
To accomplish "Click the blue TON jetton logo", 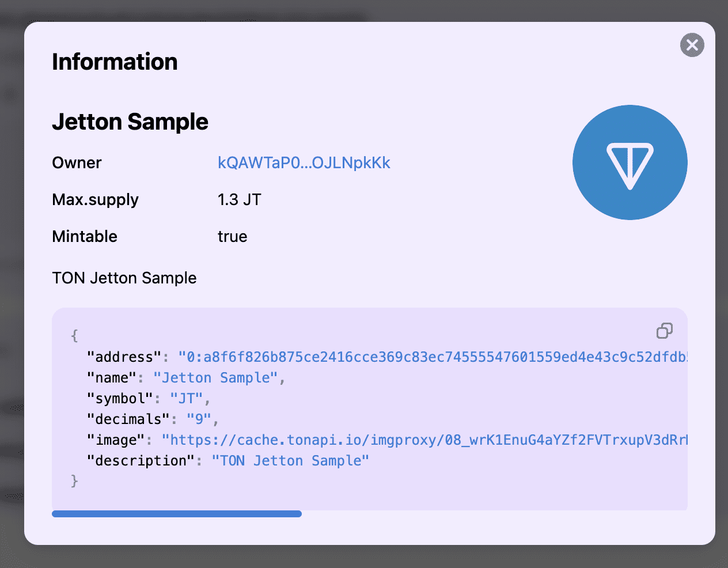I will click(x=630, y=162).
